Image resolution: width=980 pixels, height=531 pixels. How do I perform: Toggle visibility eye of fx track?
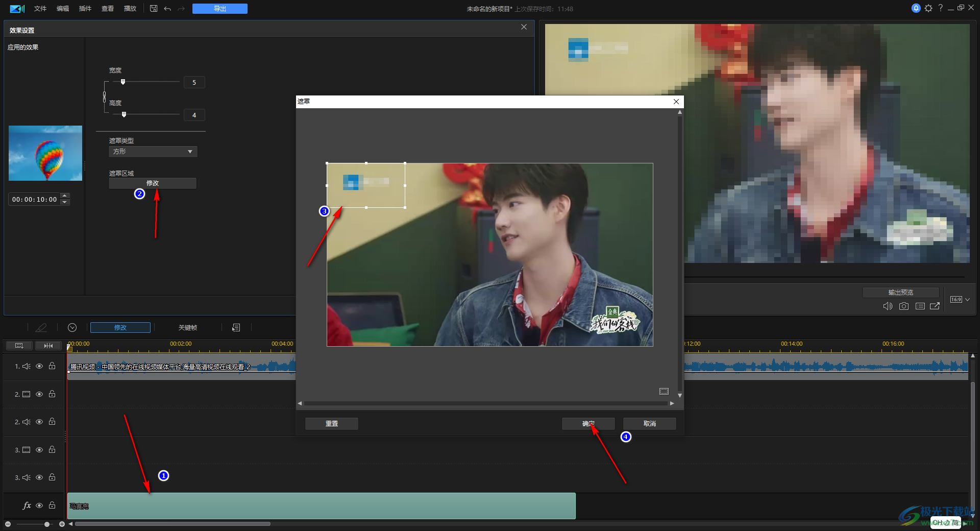39,505
